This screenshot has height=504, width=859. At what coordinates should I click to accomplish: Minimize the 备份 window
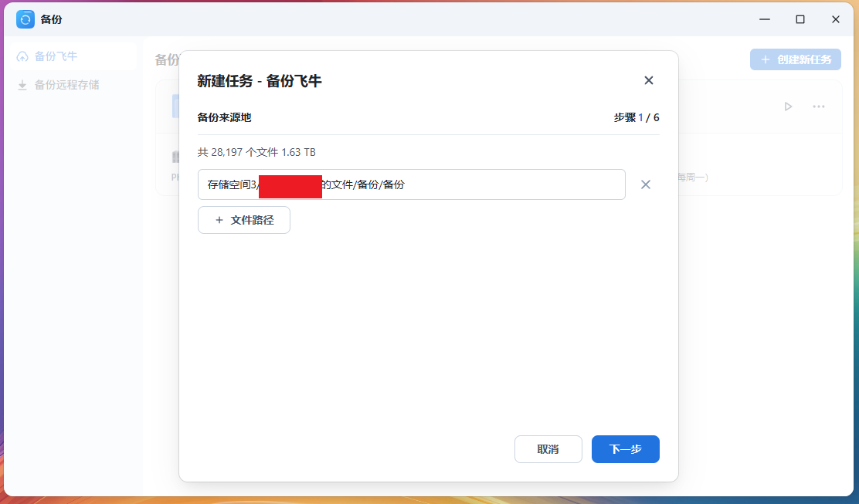[x=764, y=19]
